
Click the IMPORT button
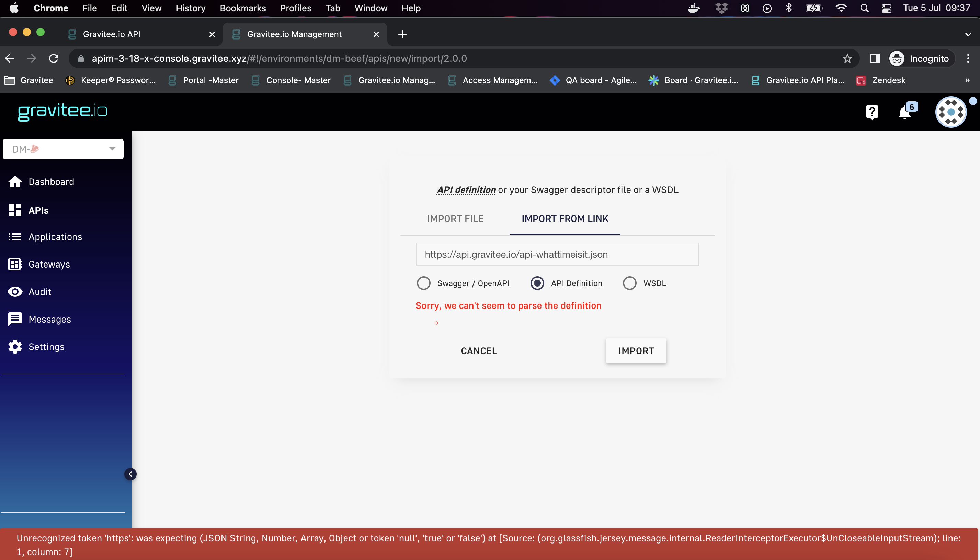point(636,350)
